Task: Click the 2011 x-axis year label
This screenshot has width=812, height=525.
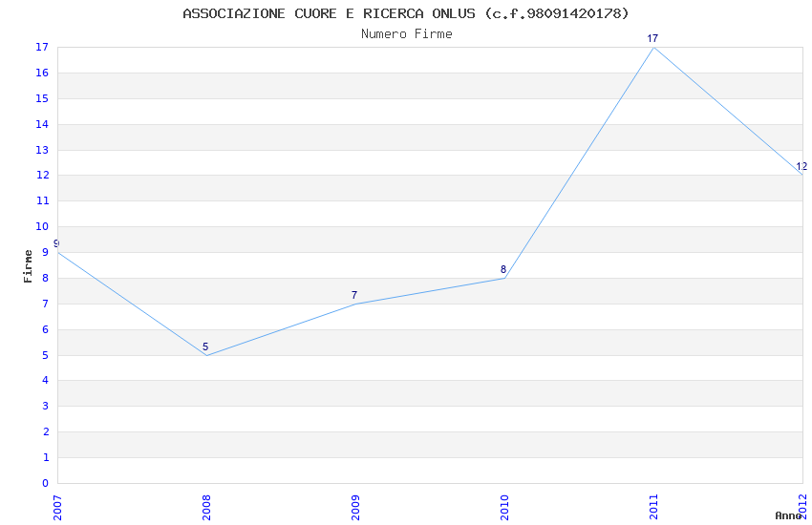Action: click(653, 508)
